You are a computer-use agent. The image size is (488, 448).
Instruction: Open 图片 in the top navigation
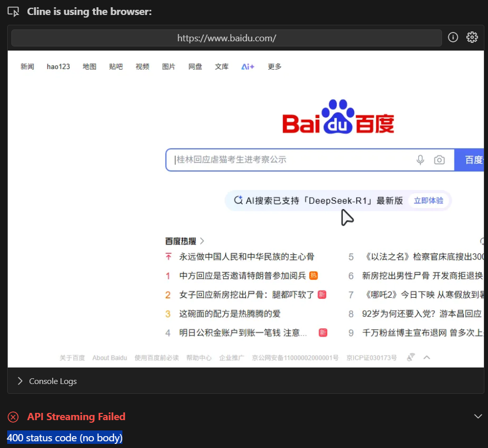[x=169, y=67]
